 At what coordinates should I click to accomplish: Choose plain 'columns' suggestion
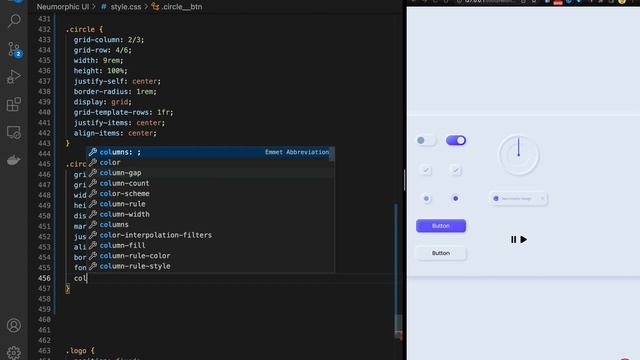(210, 225)
